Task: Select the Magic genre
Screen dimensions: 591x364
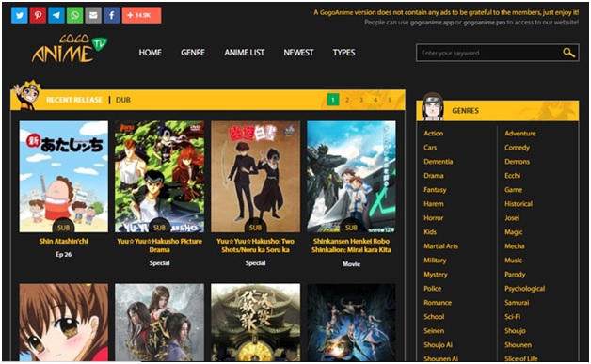Action: pyautogui.click(x=514, y=232)
